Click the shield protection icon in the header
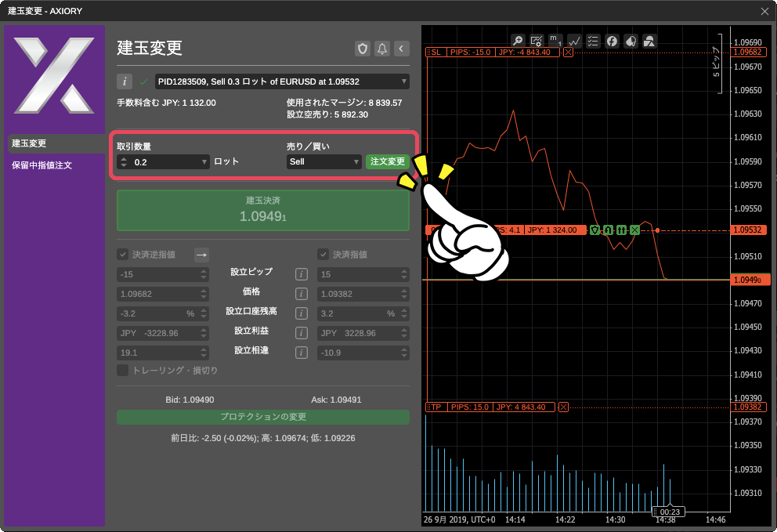This screenshot has height=532, width=777. click(362, 49)
